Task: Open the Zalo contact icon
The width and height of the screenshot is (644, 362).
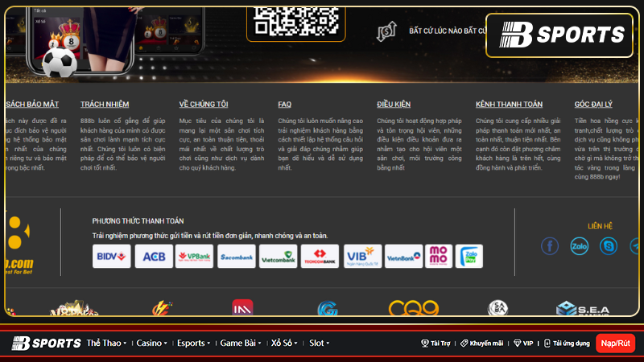Action: [x=579, y=246]
